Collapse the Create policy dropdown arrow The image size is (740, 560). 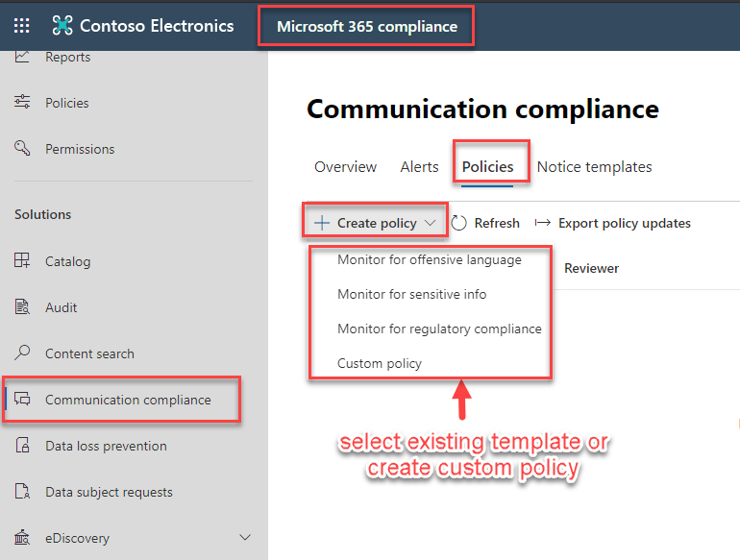pyautogui.click(x=430, y=223)
